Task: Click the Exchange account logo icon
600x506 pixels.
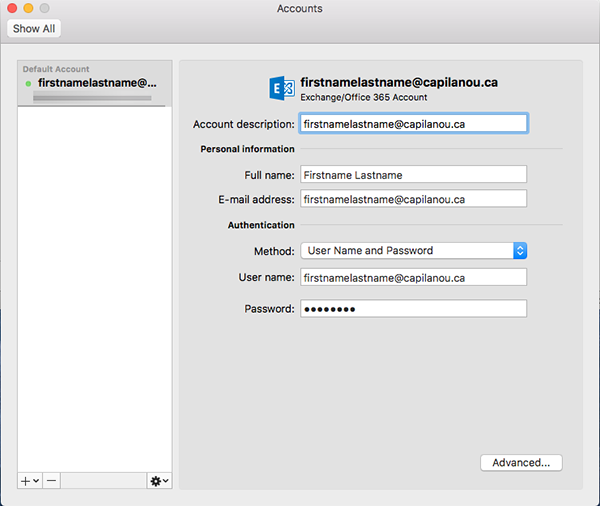Action: pos(281,88)
